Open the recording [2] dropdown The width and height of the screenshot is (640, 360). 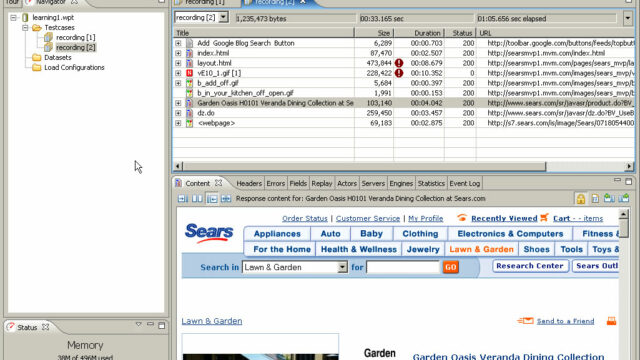(x=223, y=18)
